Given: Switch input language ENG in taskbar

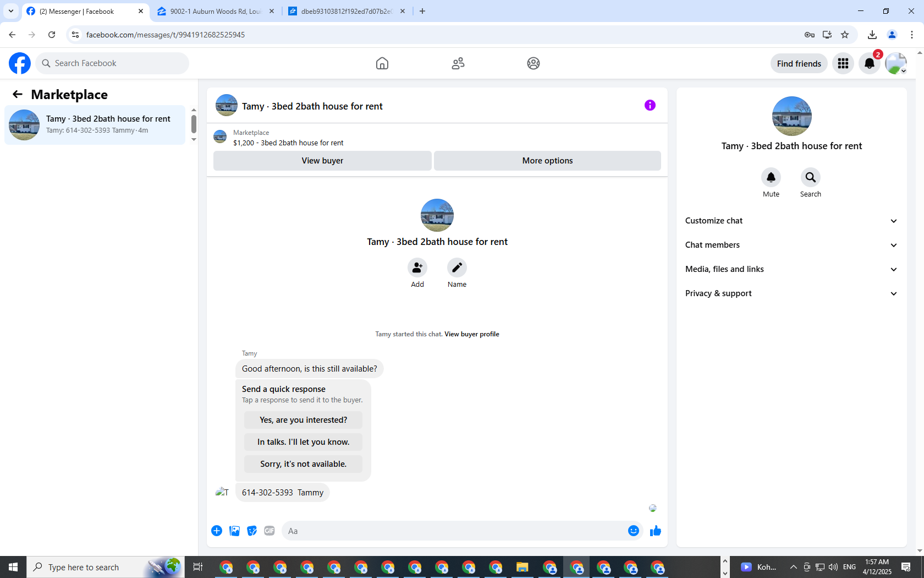Looking at the screenshot, I should point(850,567).
